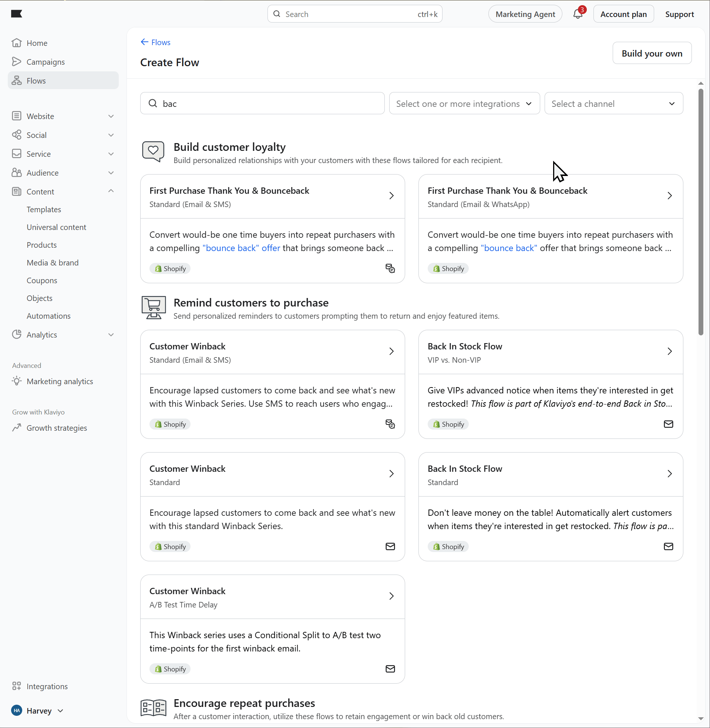The image size is (710, 728).
Task: Go to Coupons in sidebar
Action: 42,281
